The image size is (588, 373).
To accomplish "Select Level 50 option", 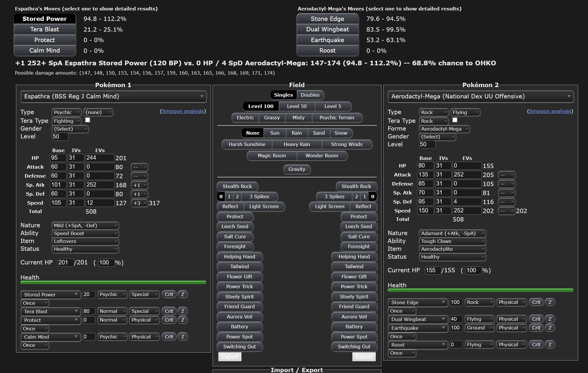I will point(296,106).
